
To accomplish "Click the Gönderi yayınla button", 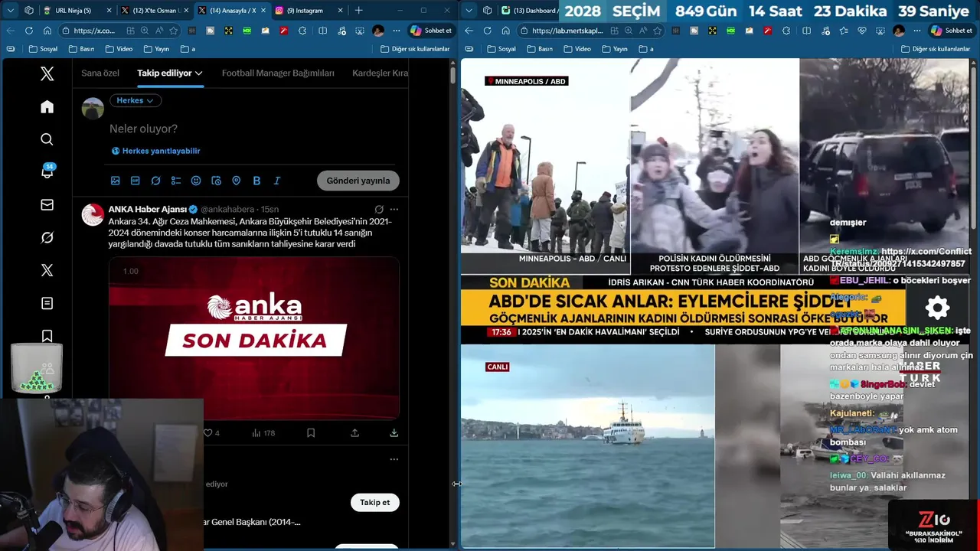I will click(x=358, y=181).
